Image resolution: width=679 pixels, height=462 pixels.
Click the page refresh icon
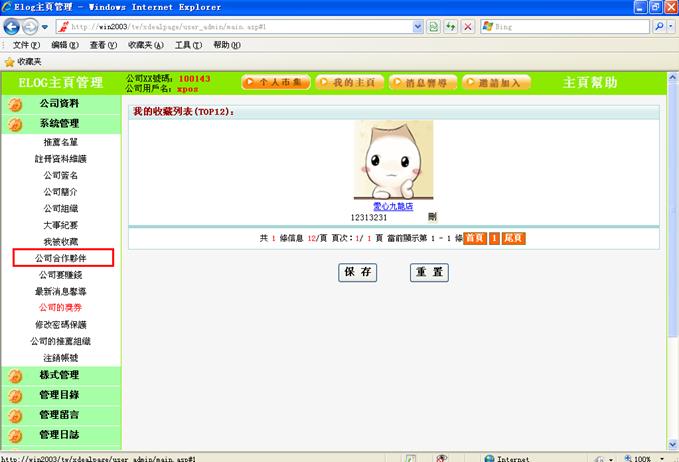[452, 26]
